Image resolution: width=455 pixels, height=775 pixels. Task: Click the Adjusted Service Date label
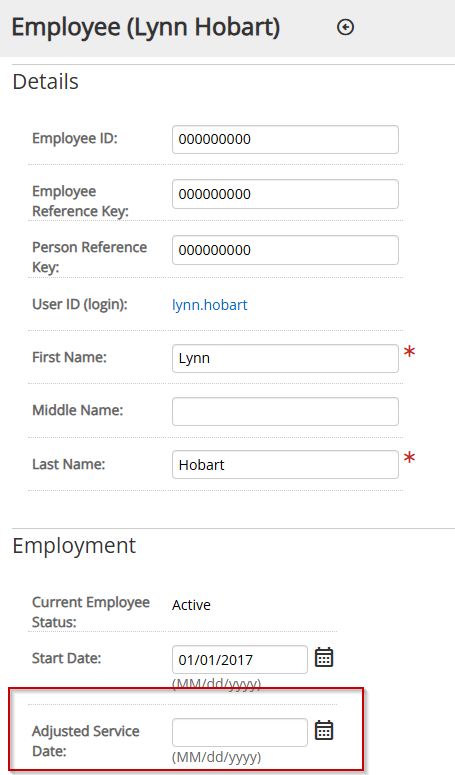click(85, 741)
